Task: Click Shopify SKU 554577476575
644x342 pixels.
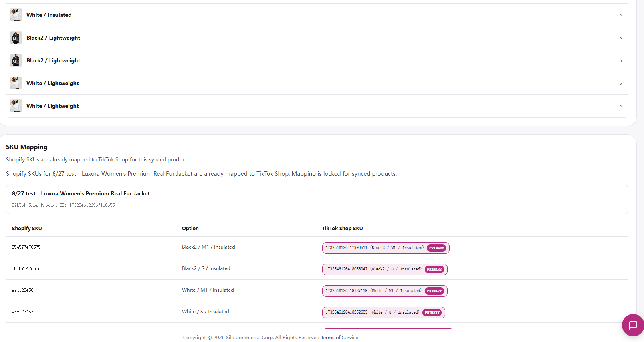Action: click(26, 247)
